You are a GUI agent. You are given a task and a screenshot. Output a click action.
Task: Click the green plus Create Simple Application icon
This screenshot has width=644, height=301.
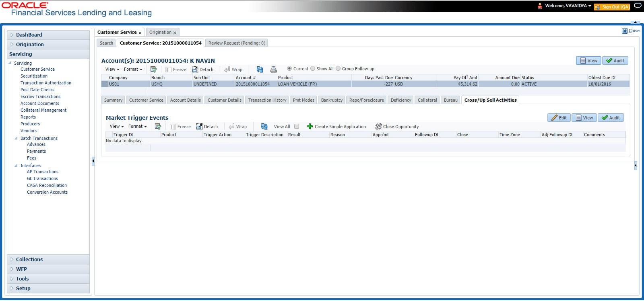point(310,126)
